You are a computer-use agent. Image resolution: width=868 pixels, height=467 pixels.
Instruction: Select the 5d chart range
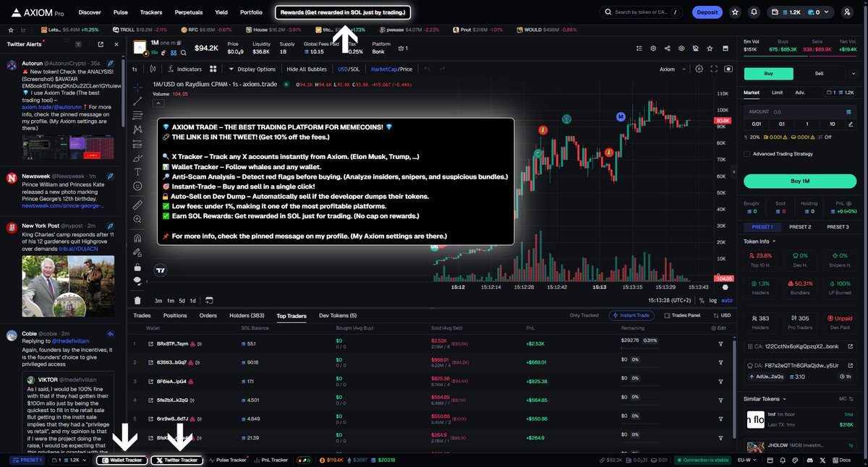(182, 300)
